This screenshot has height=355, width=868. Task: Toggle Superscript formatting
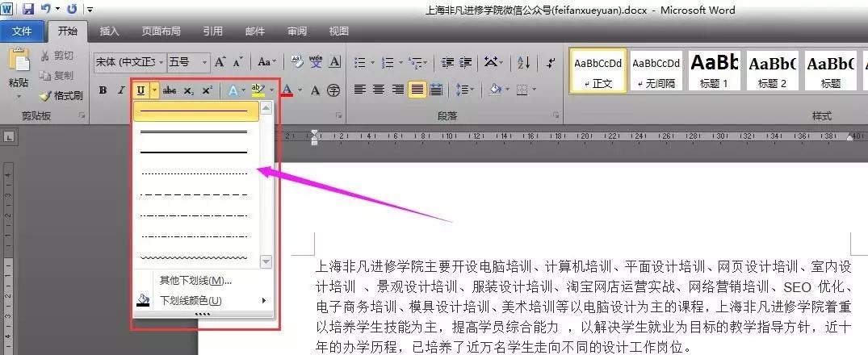coord(207,90)
